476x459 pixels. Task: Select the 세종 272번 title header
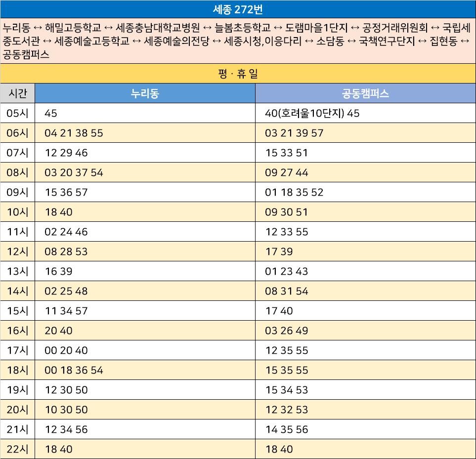238,9
